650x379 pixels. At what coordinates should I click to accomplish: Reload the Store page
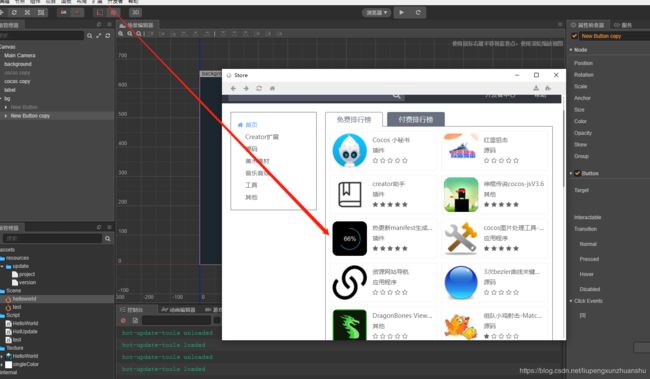(x=259, y=88)
